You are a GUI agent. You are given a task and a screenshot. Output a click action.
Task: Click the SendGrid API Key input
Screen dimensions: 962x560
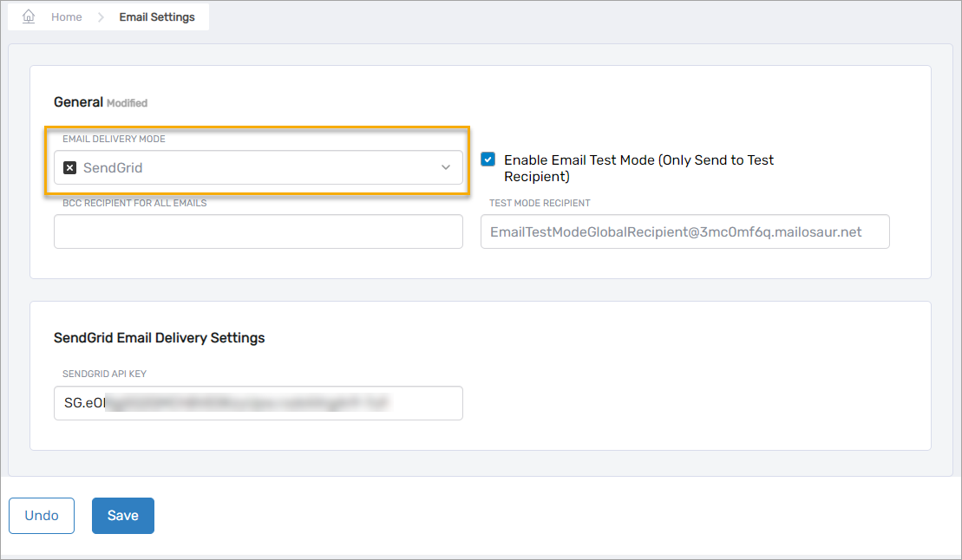pyautogui.click(x=258, y=403)
